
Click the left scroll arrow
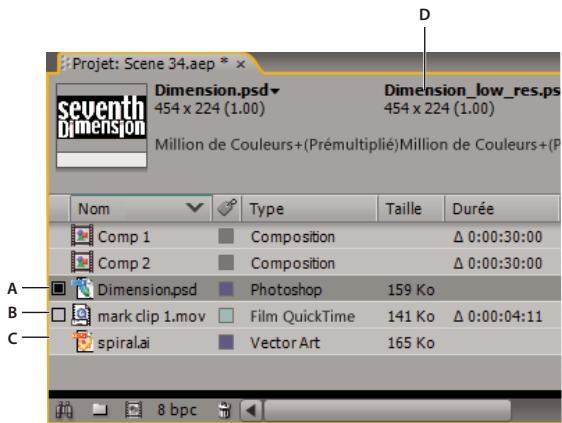[251, 410]
